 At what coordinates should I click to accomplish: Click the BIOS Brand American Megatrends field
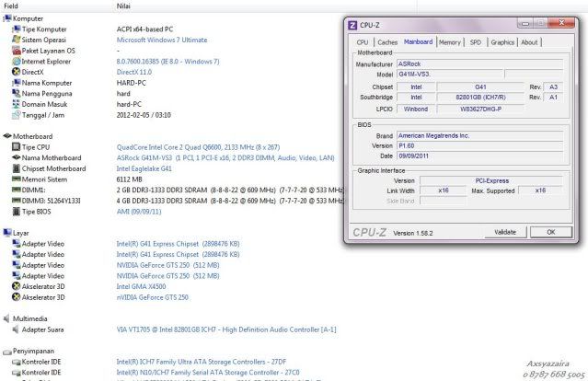[480, 136]
